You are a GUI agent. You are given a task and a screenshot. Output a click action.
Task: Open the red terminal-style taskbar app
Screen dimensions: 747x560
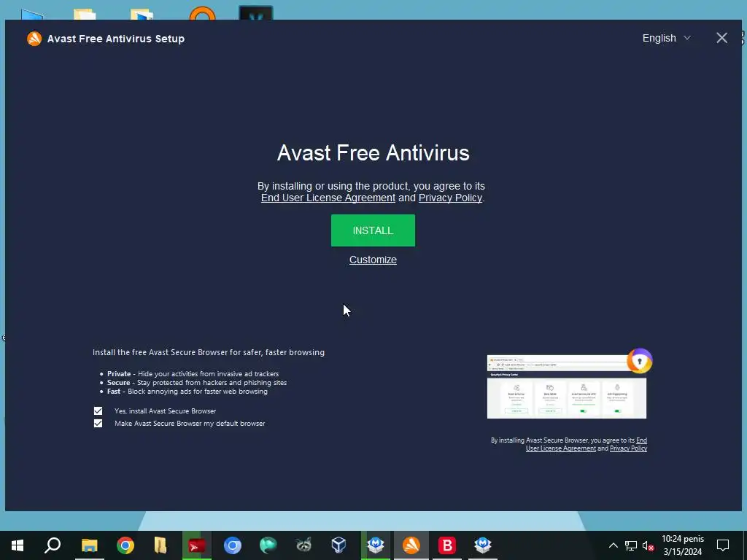197,545
